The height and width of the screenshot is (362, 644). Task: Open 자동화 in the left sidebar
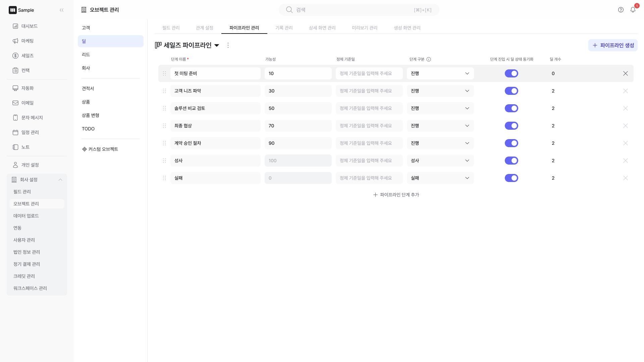tap(28, 88)
